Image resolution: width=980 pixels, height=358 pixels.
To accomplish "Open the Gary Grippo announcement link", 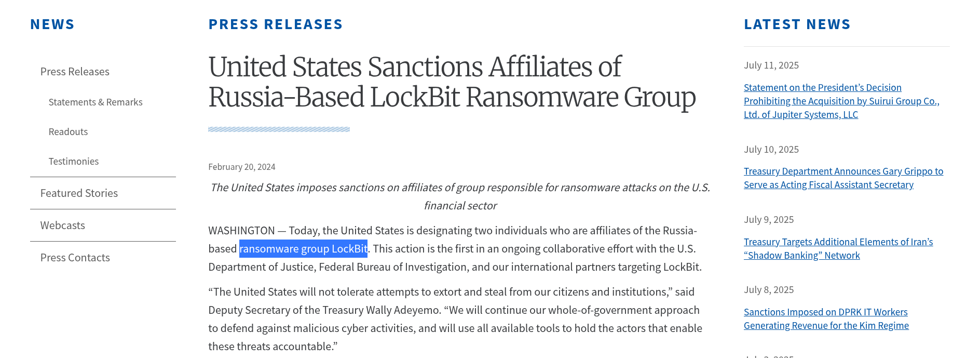I will tap(843, 178).
